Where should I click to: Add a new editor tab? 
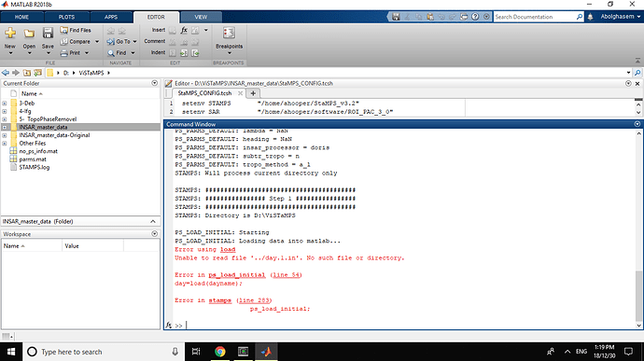click(253, 93)
